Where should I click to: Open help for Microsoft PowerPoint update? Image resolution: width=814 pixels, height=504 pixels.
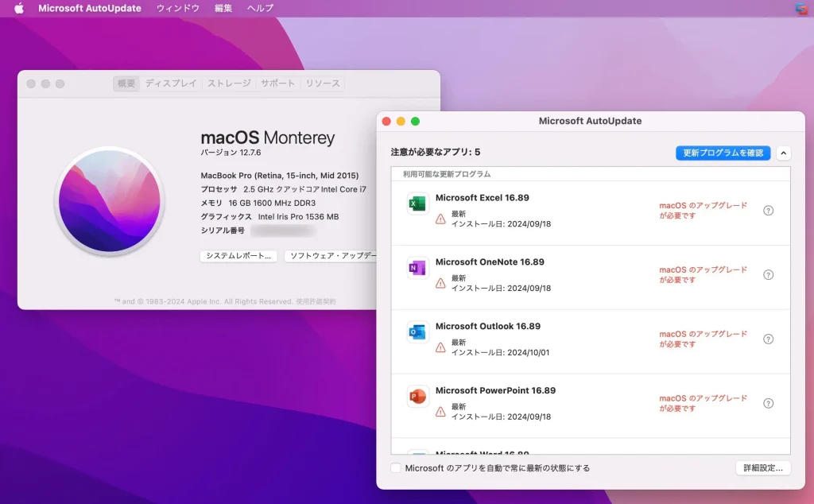(769, 404)
